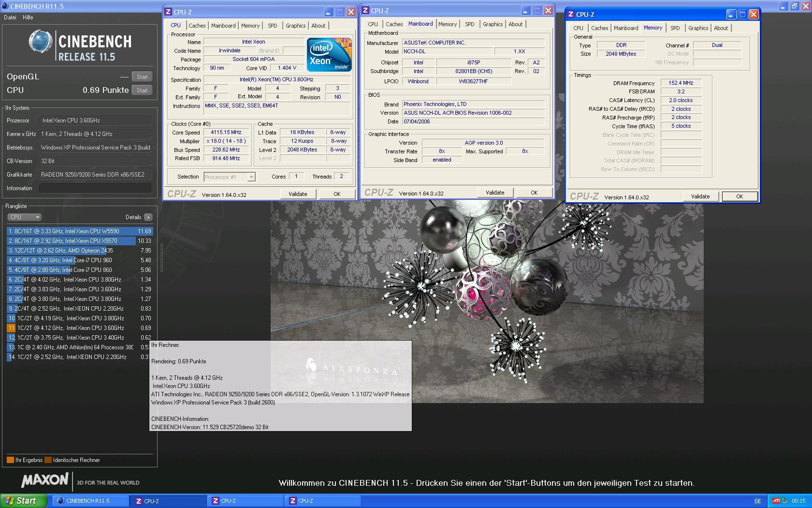Click the DRAM Frequency value 152.4 MHz
This screenshot has width=812, height=508.
coord(681,83)
